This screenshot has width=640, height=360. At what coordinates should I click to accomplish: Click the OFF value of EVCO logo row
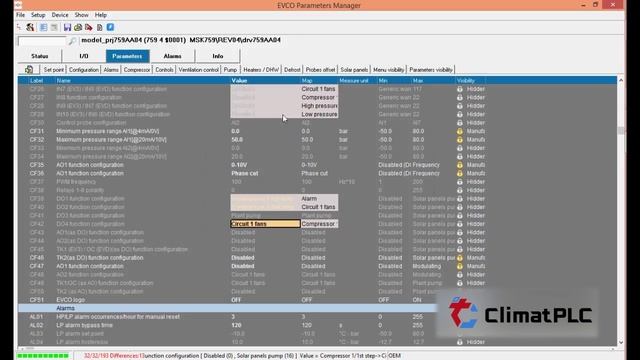[236, 300]
